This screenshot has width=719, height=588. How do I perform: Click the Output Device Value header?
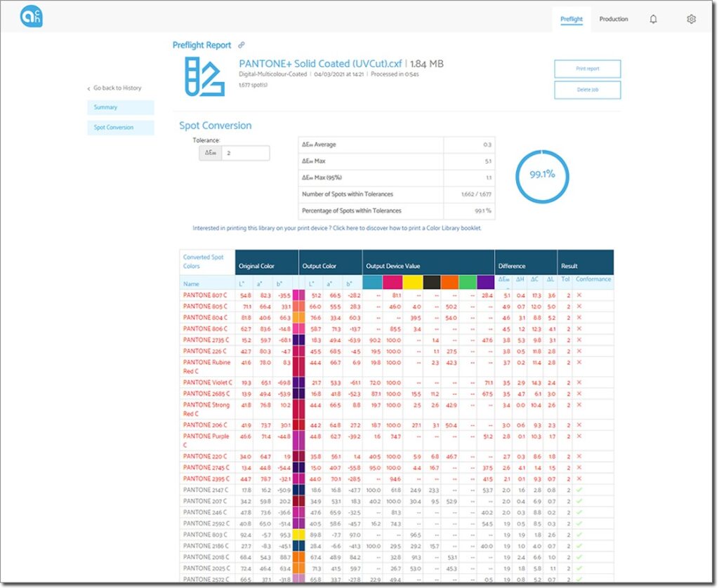pyautogui.click(x=393, y=266)
